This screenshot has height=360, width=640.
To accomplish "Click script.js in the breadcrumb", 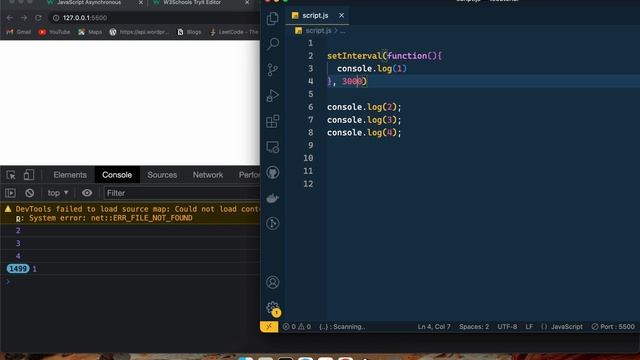I will [x=318, y=31].
